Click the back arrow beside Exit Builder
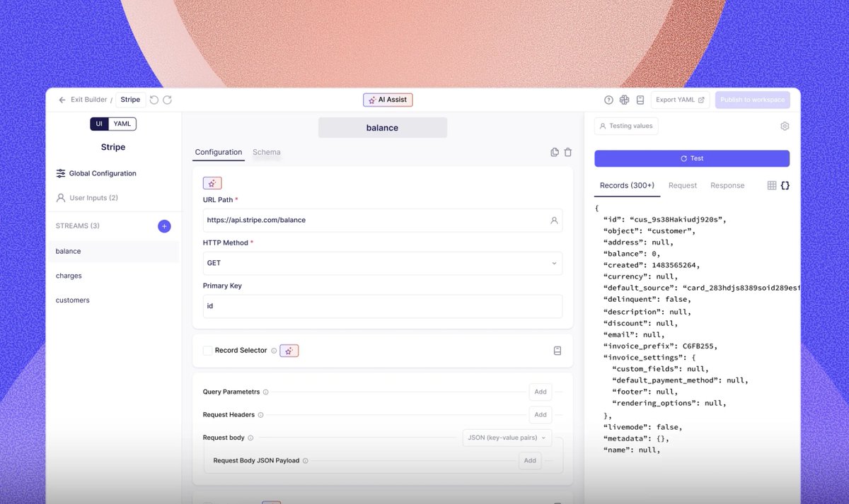 coord(62,100)
